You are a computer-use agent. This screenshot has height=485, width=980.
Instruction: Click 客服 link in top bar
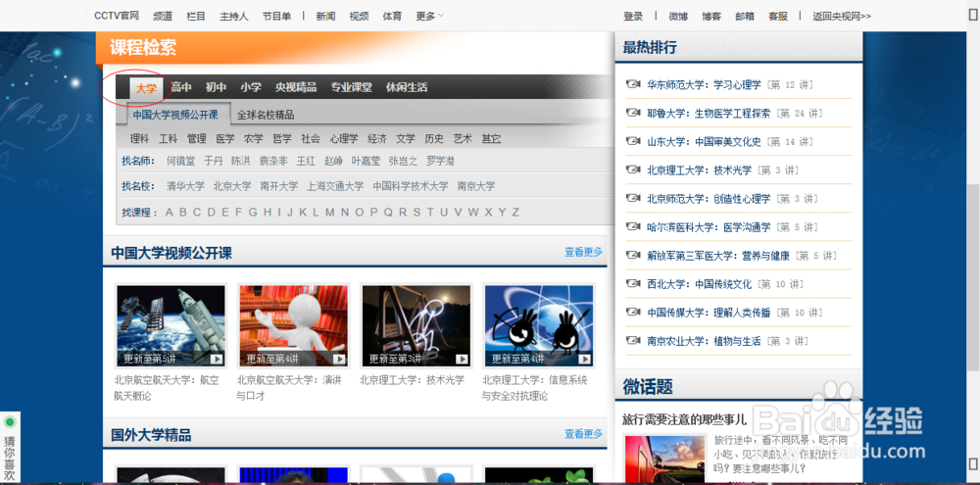pyautogui.click(x=778, y=17)
